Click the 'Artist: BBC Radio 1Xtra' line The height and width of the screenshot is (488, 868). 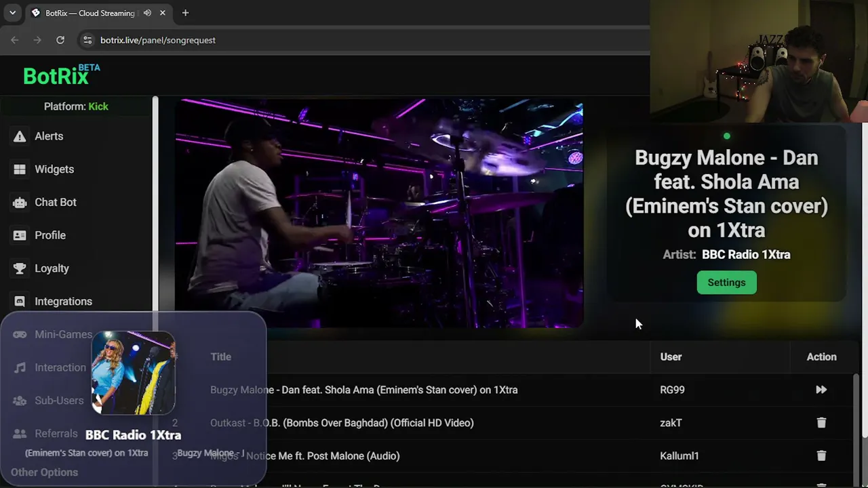(x=726, y=255)
